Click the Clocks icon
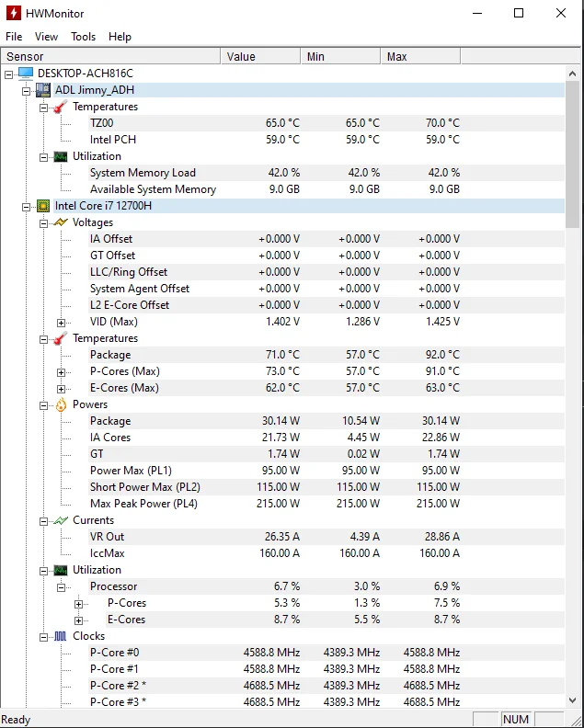Screen dimensions: 584x728 pos(61,636)
